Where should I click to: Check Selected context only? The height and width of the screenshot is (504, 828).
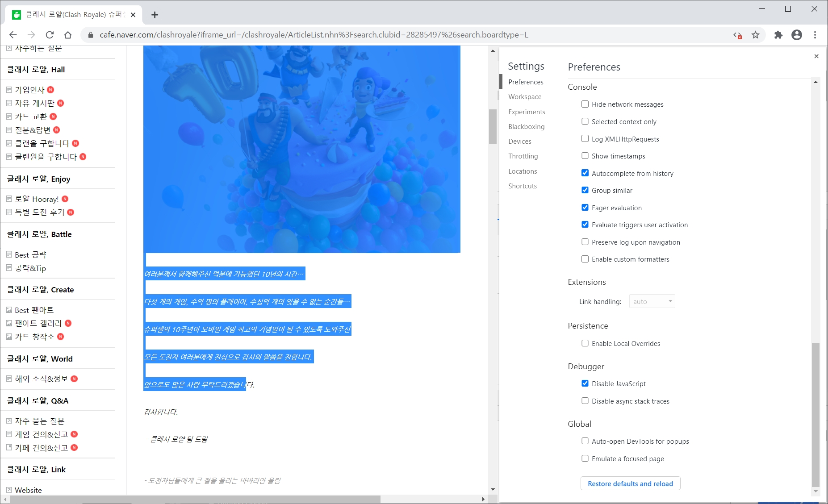pyautogui.click(x=585, y=121)
